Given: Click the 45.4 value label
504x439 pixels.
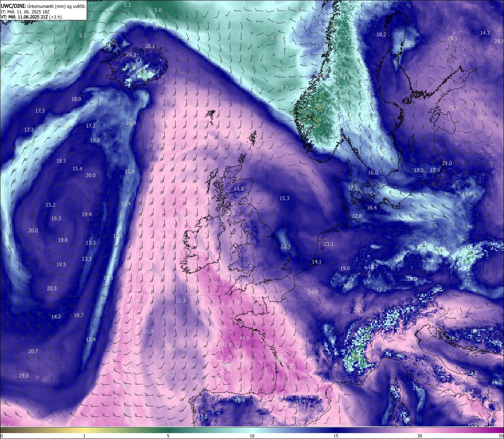Looking at the screenshot, I should pyautogui.click(x=270, y=369).
